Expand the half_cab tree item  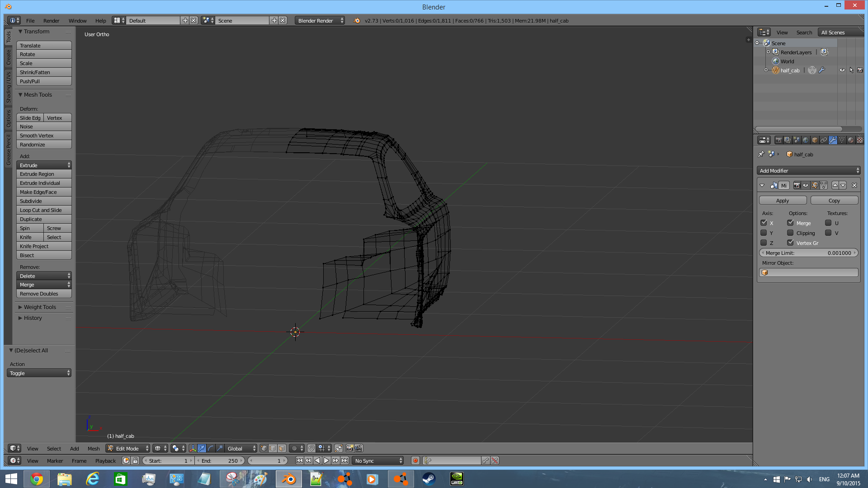pos(766,70)
